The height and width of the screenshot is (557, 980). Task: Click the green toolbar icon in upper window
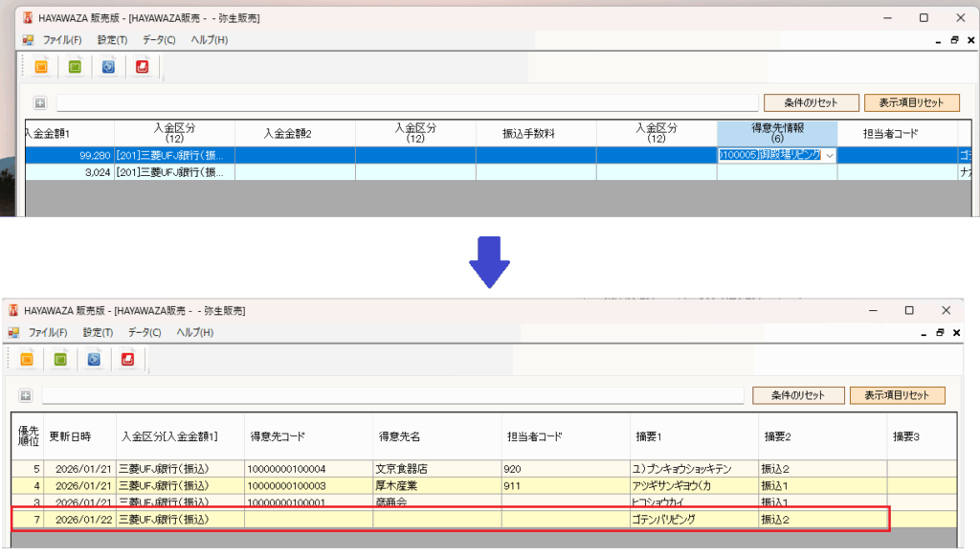tap(75, 67)
